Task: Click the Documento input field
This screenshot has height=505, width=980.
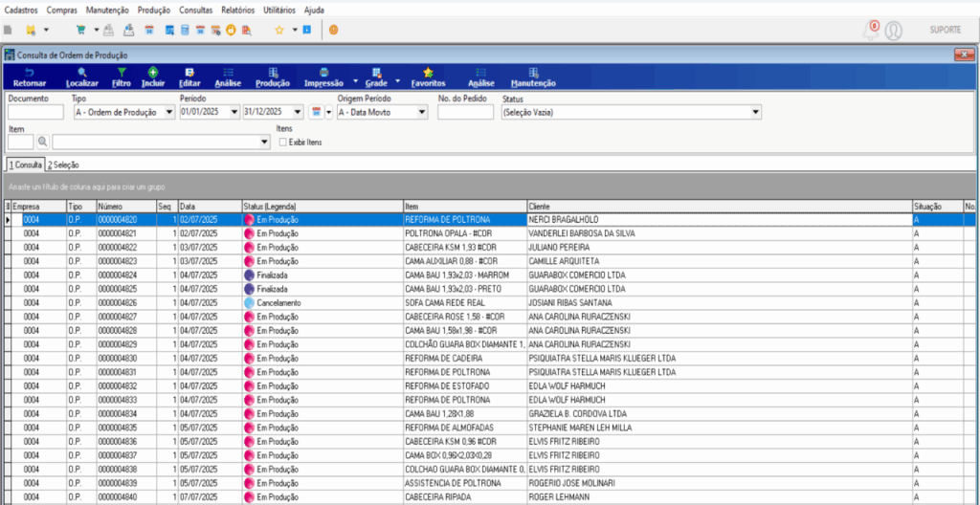Action: (x=35, y=112)
